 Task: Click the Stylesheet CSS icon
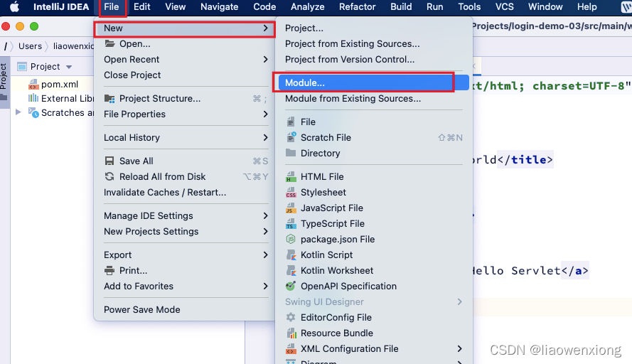point(291,192)
